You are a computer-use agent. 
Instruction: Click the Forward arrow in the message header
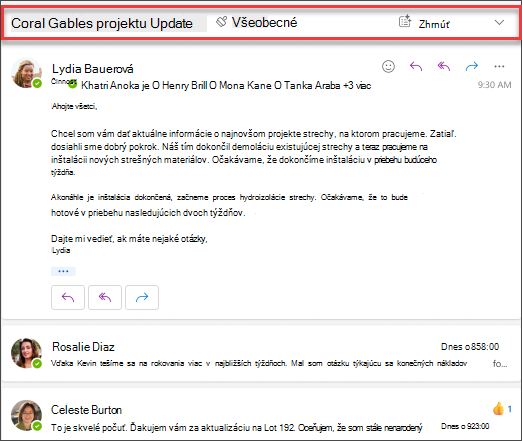pos(472,66)
